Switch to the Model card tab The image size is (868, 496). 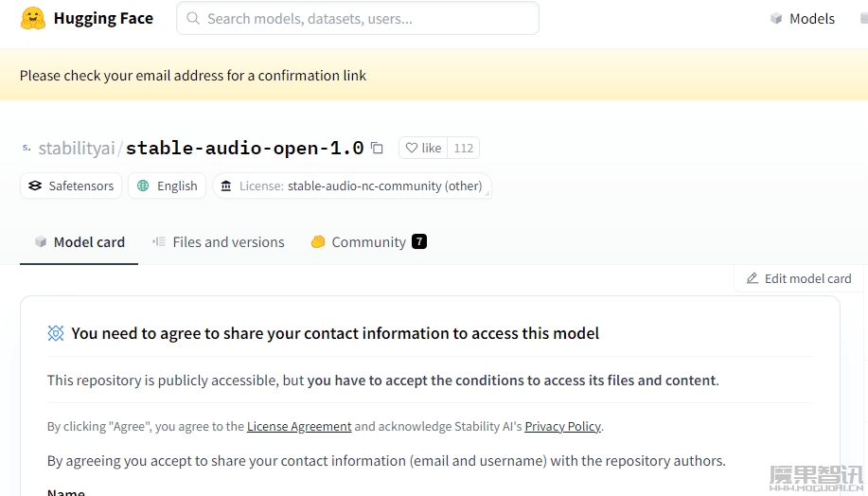pos(80,242)
